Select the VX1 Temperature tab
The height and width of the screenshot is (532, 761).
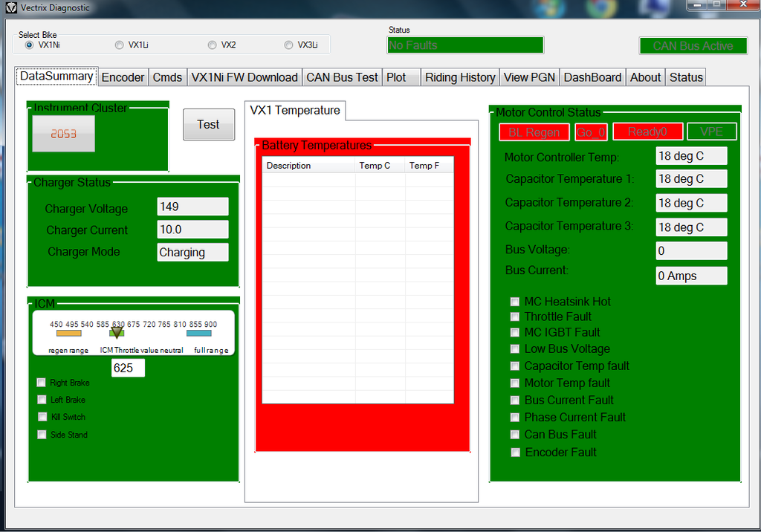[x=295, y=111]
